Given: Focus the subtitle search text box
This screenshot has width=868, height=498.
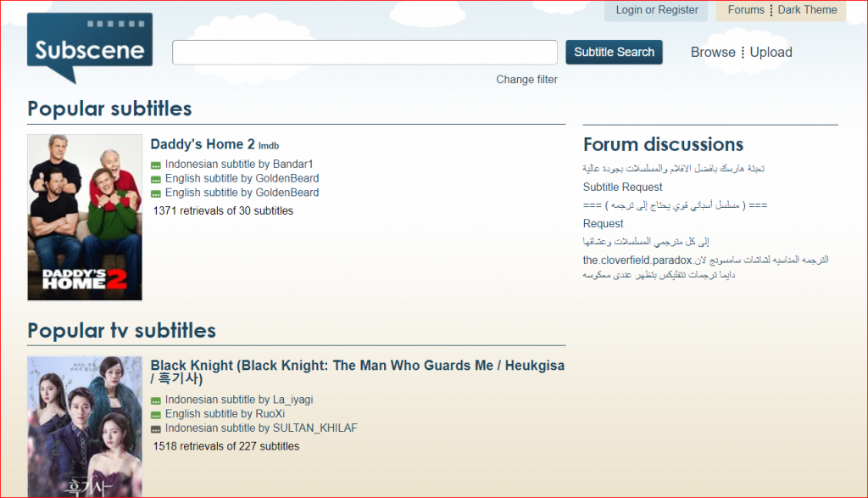Looking at the screenshot, I should click(364, 53).
